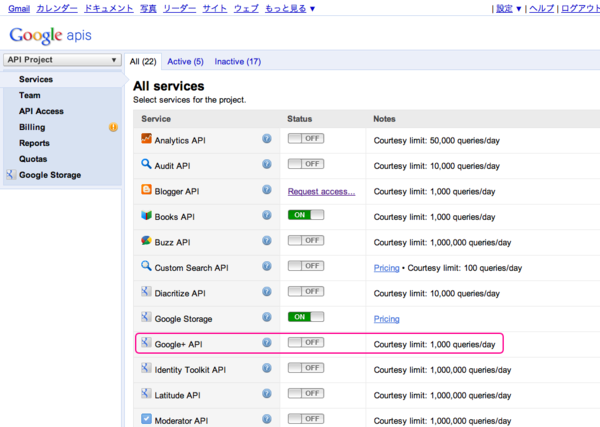Click the Blogger API orange icon
The image size is (600, 427).
click(x=146, y=189)
